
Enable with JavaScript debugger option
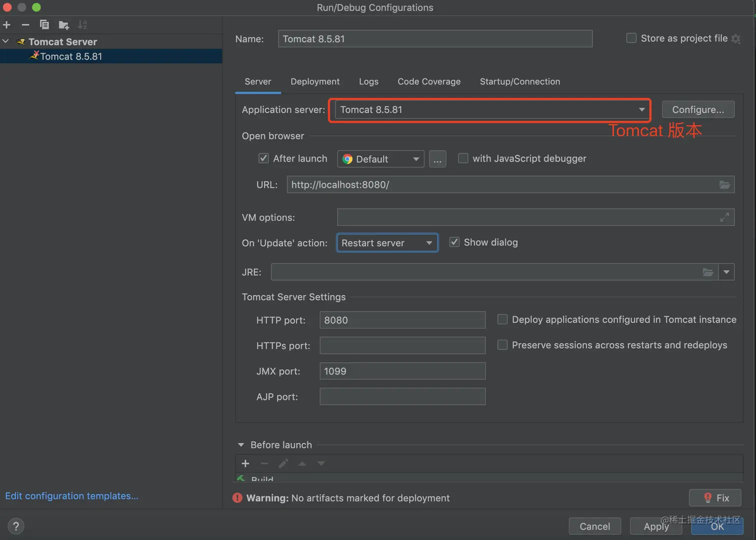click(x=463, y=159)
